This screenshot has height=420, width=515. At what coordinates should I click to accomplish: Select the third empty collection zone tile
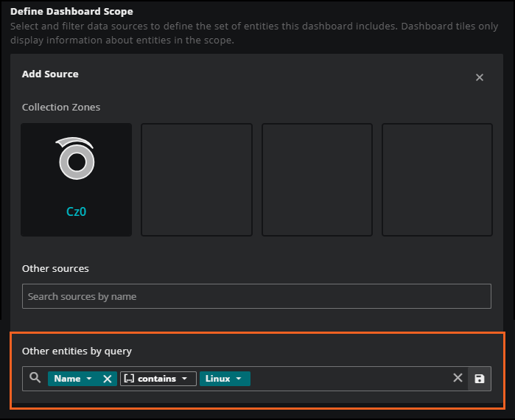[x=317, y=180]
